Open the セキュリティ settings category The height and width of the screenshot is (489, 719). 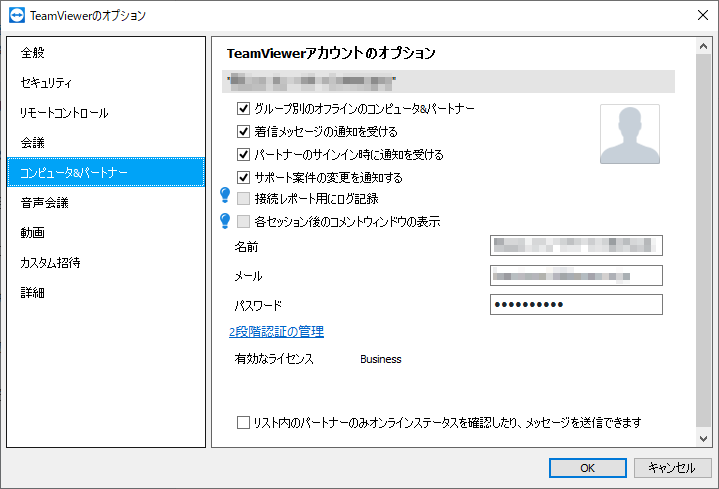pos(106,83)
